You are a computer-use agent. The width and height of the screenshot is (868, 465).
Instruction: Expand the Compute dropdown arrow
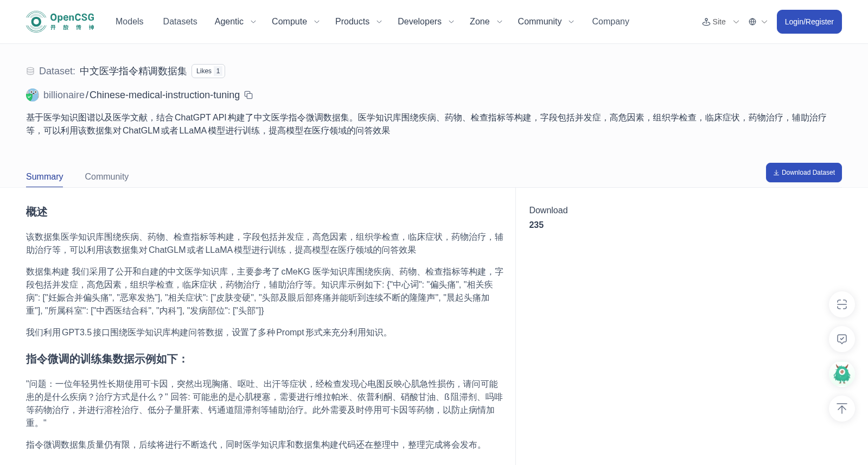coord(317,22)
